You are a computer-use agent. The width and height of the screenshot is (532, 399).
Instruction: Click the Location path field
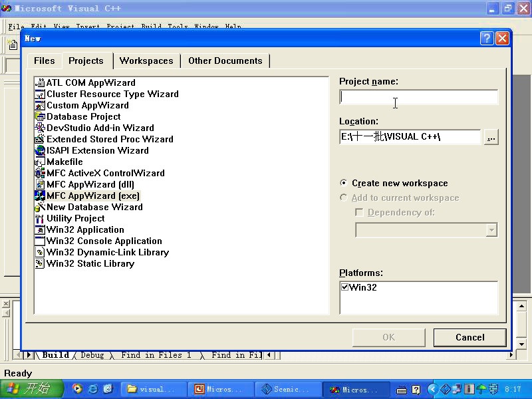pos(410,137)
